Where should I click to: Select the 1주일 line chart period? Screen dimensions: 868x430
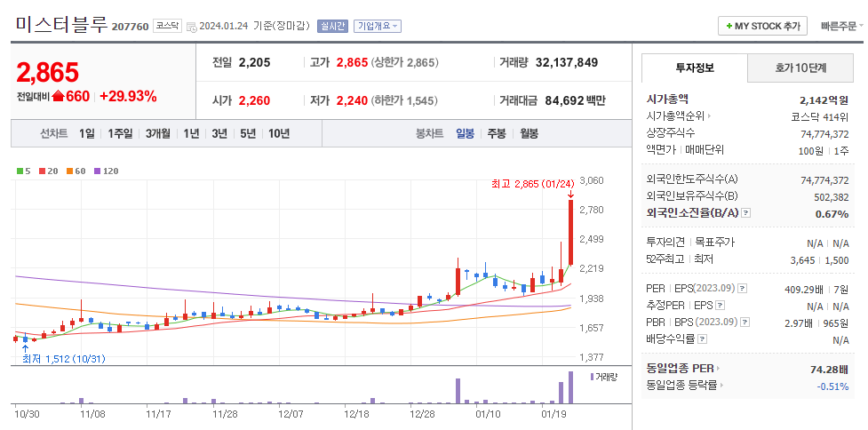pos(120,133)
